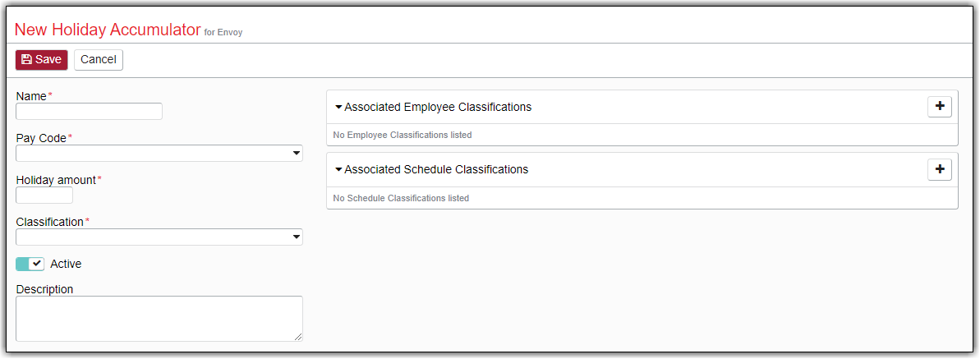
Task: Click inside the Description text area
Action: (x=159, y=319)
